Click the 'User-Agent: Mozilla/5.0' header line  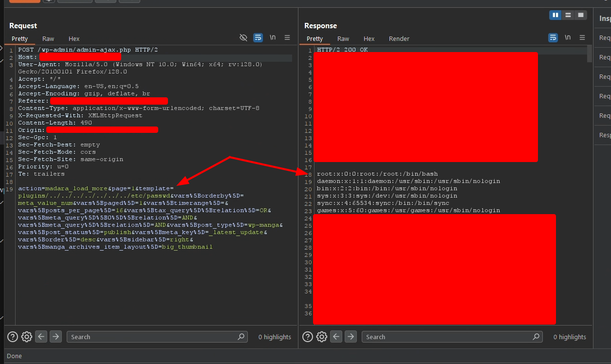coord(140,68)
